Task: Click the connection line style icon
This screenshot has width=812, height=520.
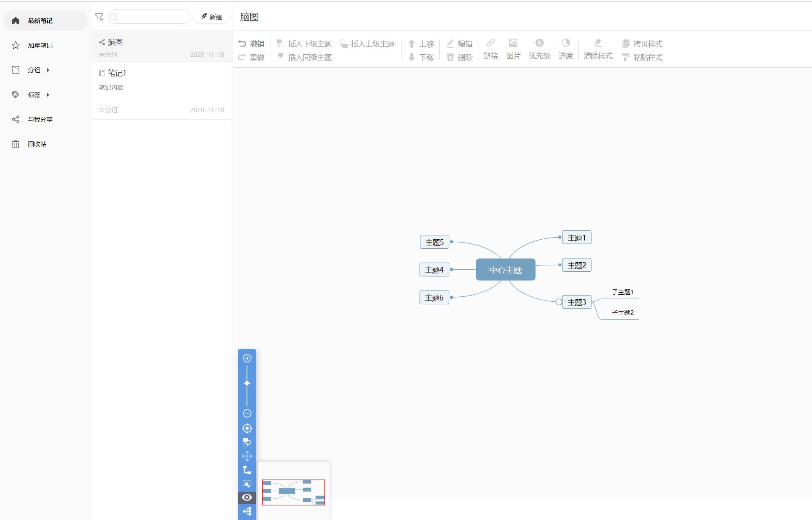Action: 247,470
